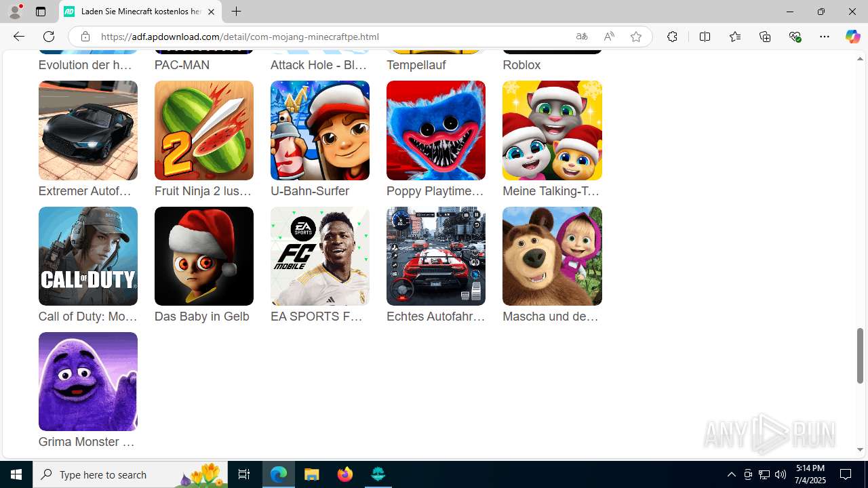Show hidden system tray icons

click(x=731, y=474)
